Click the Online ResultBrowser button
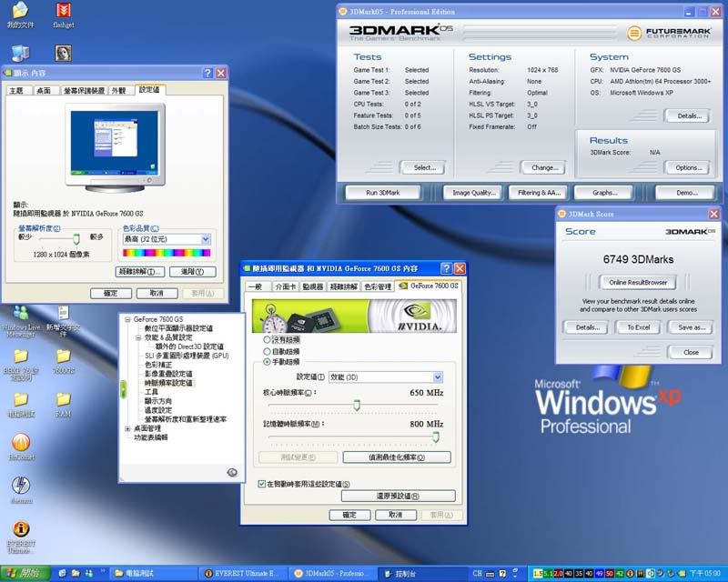Screen dimensions: 728x582 pos(638,282)
